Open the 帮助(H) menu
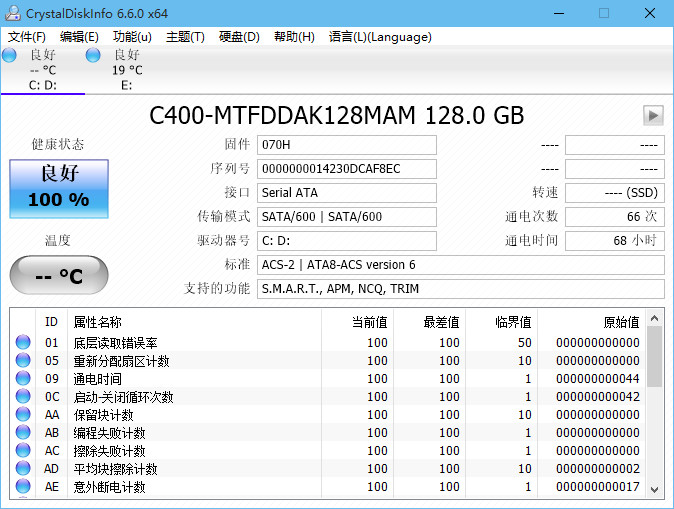This screenshot has width=674, height=509. point(294,37)
